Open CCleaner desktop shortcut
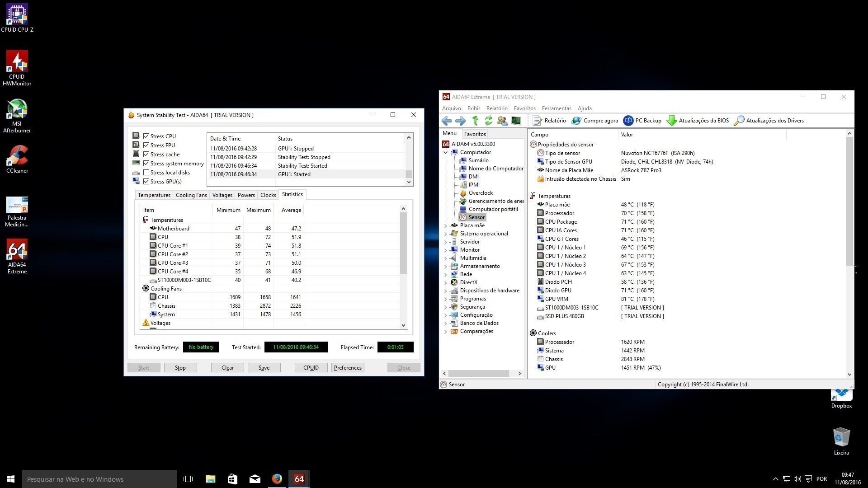The image size is (868, 488). (x=17, y=159)
